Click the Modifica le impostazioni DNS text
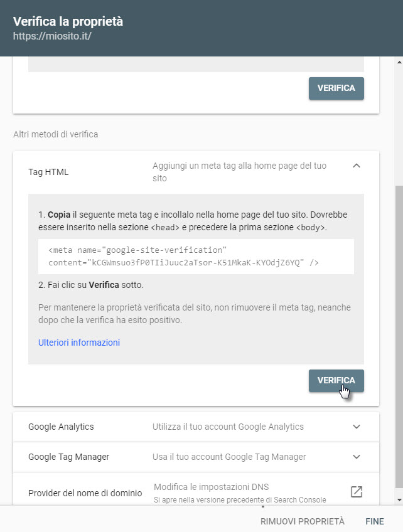The image size is (403, 532). [211, 487]
